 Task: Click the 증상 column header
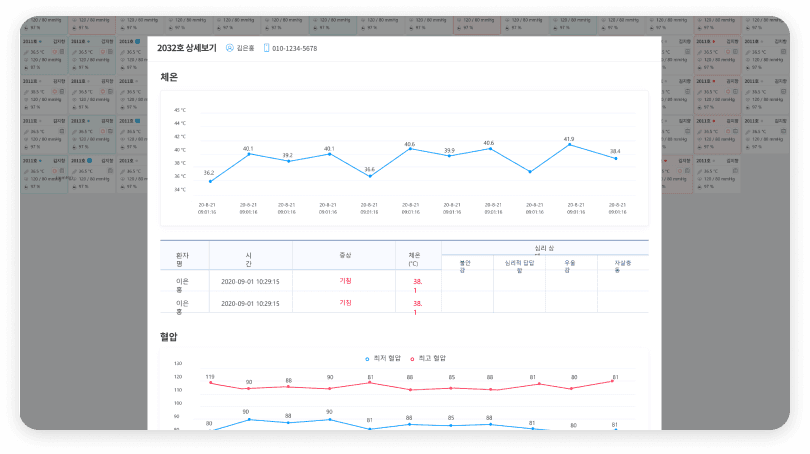point(345,255)
